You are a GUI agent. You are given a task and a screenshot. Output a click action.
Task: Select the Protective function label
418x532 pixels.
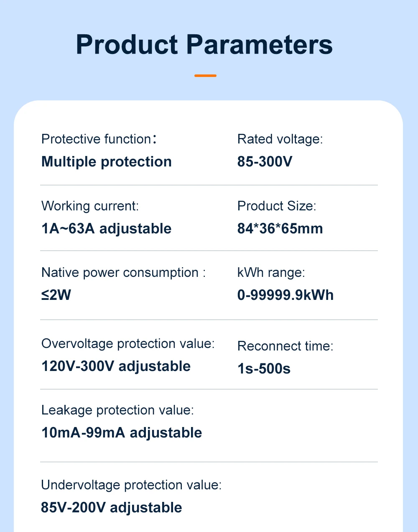pos(99,139)
